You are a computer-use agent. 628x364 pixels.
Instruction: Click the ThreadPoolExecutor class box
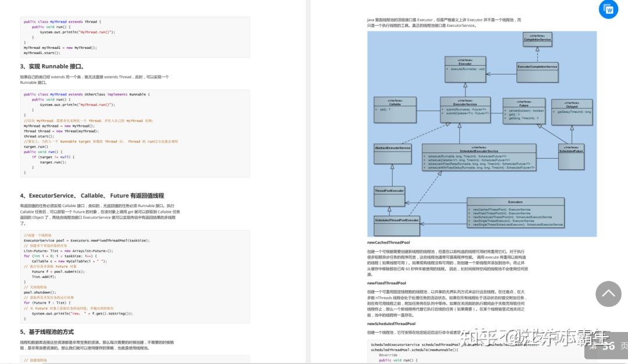point(389,196)
